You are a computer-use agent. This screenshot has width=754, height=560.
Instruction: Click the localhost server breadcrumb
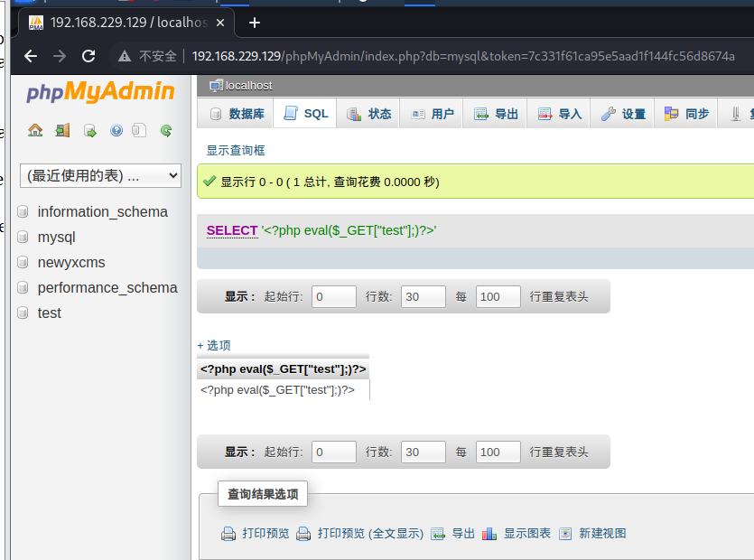click(x=248, y=86)
